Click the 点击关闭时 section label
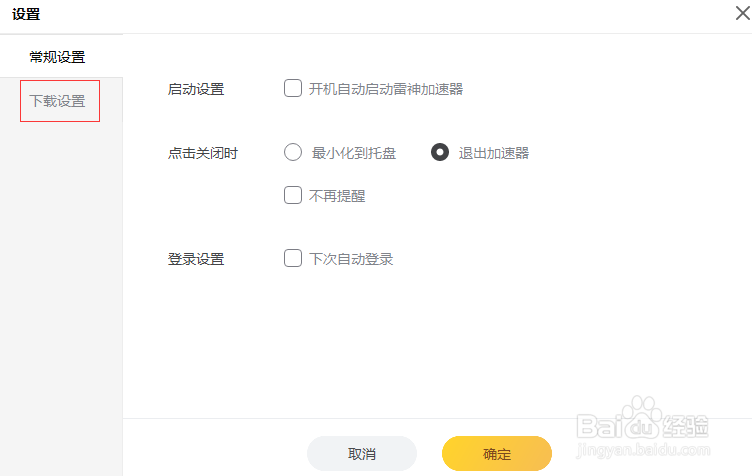This screenshot has height=476, width=752. coord(202,153)
